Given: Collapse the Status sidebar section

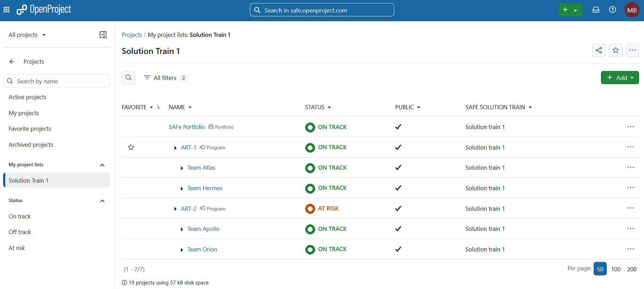Looking at the screenshot, I should click(102, 201).
